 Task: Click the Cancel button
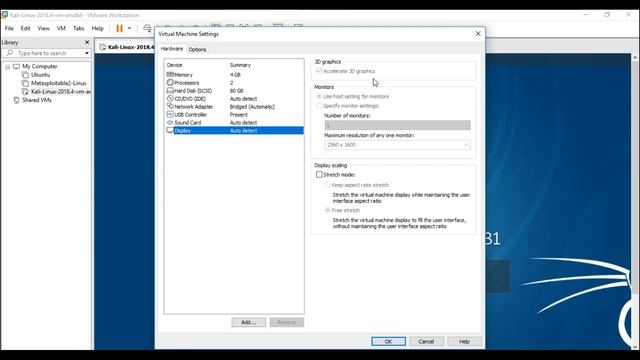click(426, 341)
